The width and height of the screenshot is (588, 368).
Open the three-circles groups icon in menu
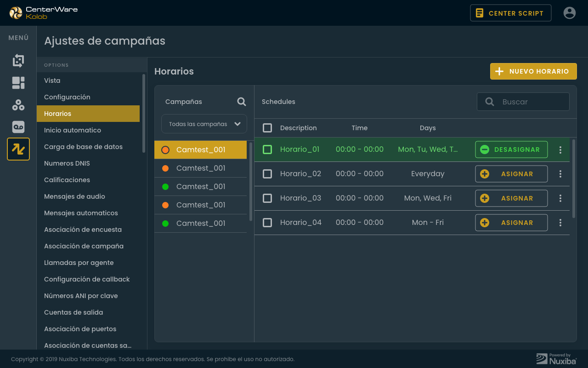[x=18, y=105]
